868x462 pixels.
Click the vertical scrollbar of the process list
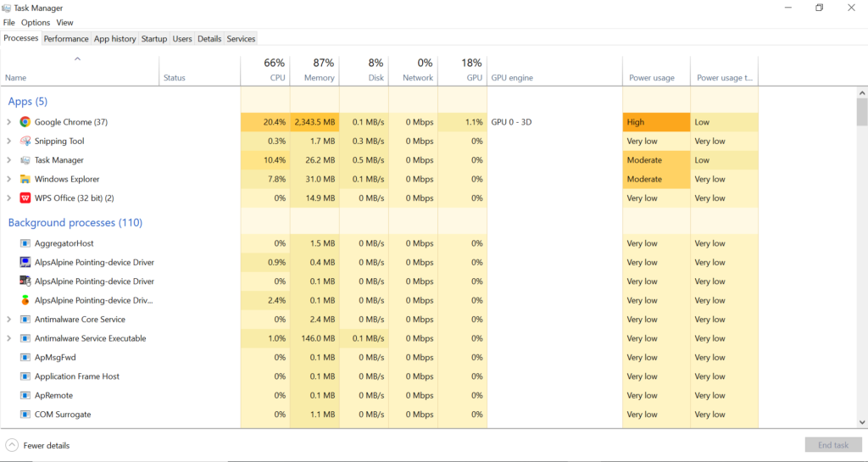pos(861,254)
